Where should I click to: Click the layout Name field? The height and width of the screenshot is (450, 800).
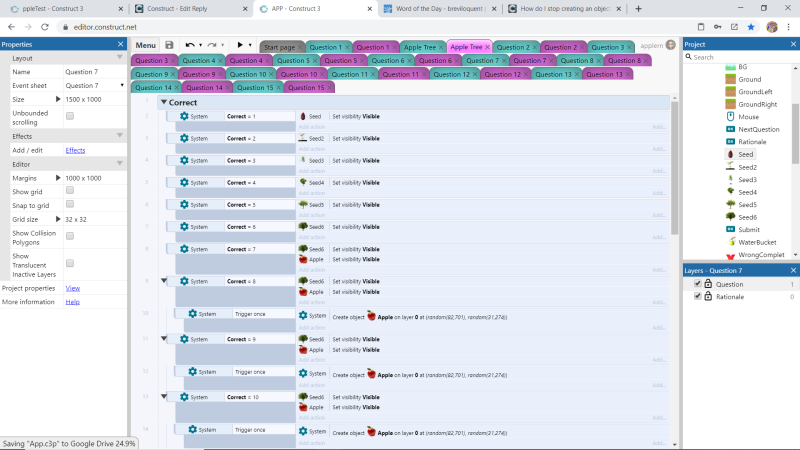95,72
